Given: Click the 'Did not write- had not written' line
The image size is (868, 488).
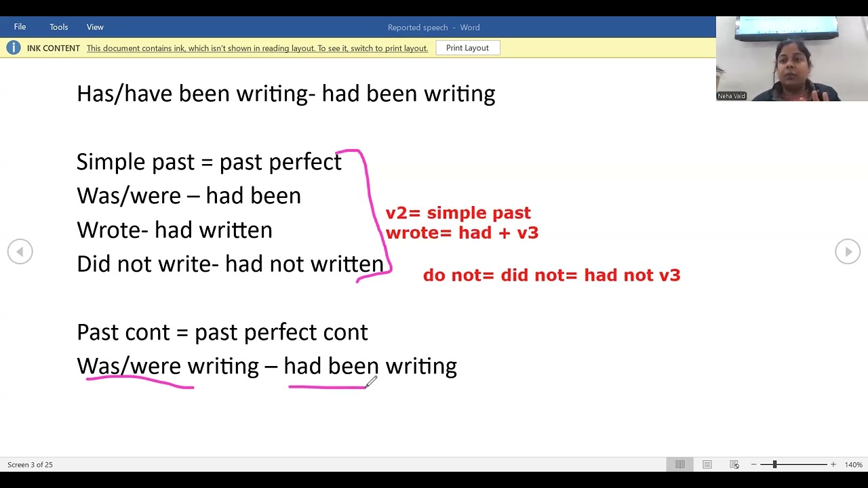Looking at the screenshot, I should tap(230, 264).
